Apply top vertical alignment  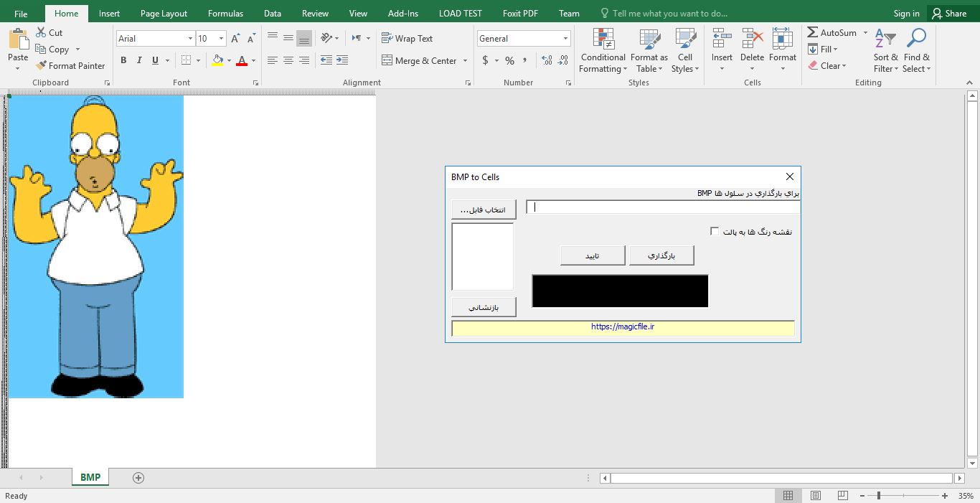pos(273,38)
